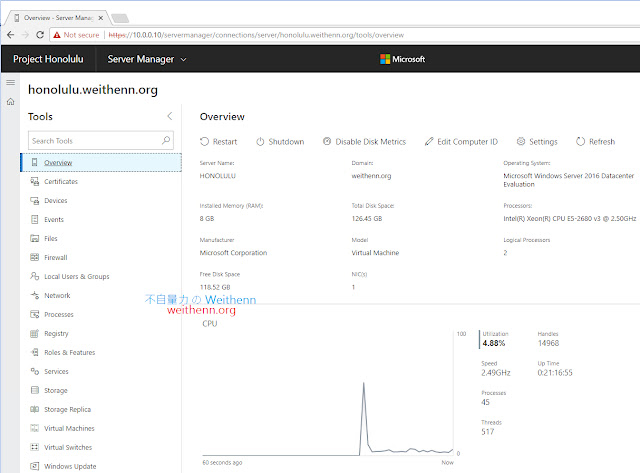Toggle Disable Disk Metrics

tap(363, 142)
